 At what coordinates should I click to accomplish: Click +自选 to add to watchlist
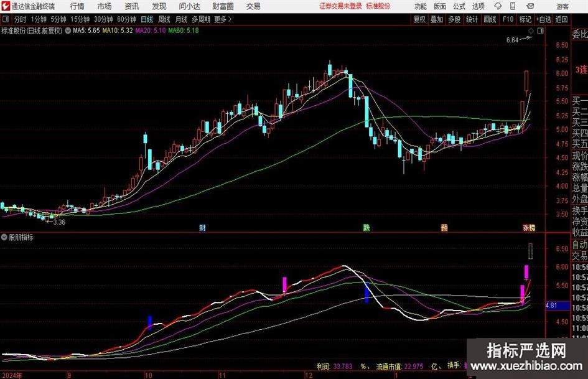(x=544, y=19)
